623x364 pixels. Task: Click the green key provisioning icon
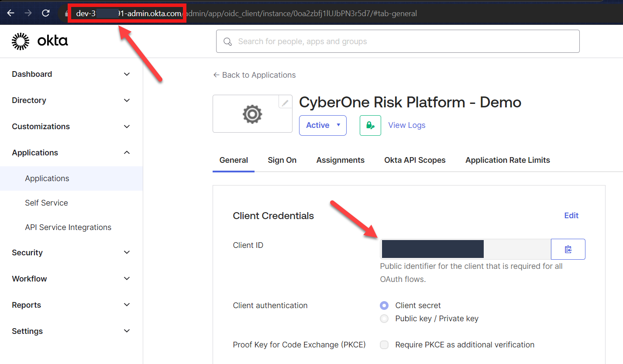coord(370,125)
